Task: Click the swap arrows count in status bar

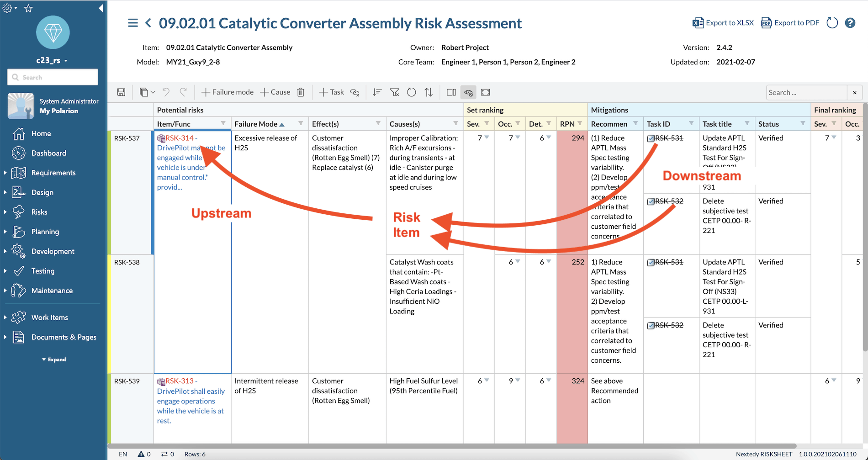Action: (168, 454)
